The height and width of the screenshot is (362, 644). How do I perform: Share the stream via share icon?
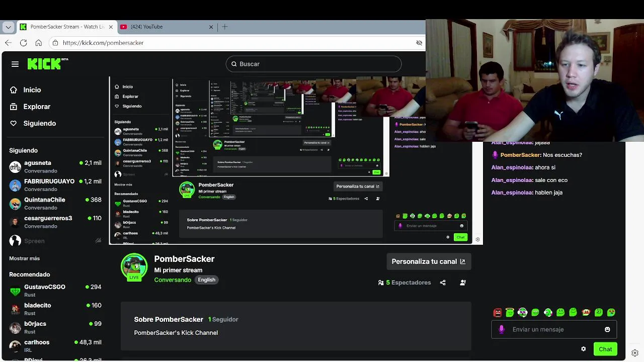[x=443, y=283]
